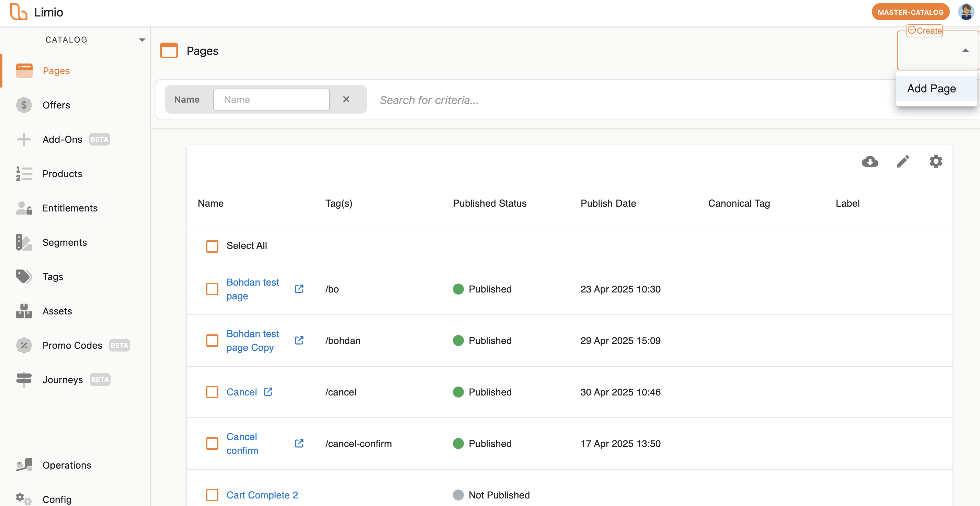Click the 23 Apr 2025 10:30 date
980x506 pixels.
[x=620, y=289]
